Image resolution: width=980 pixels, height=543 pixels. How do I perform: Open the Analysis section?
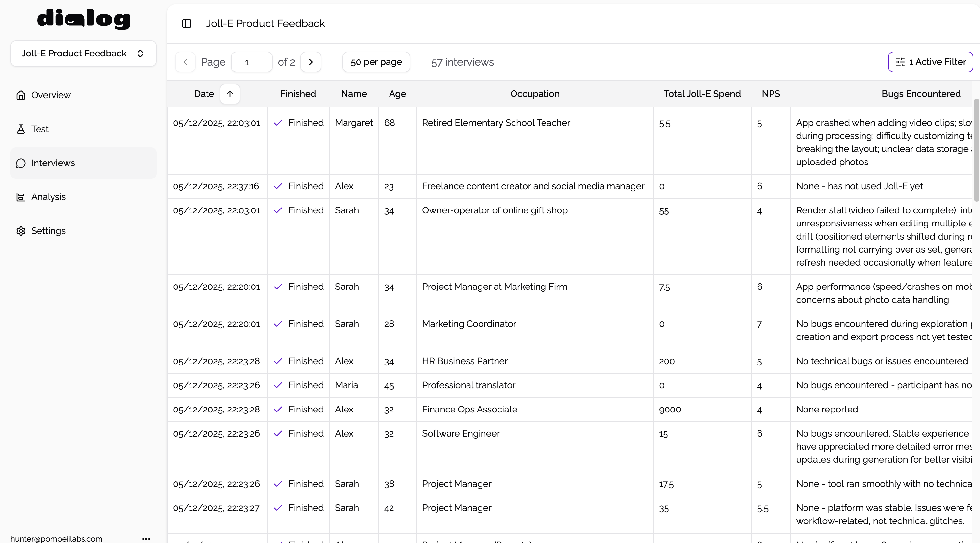48,197
